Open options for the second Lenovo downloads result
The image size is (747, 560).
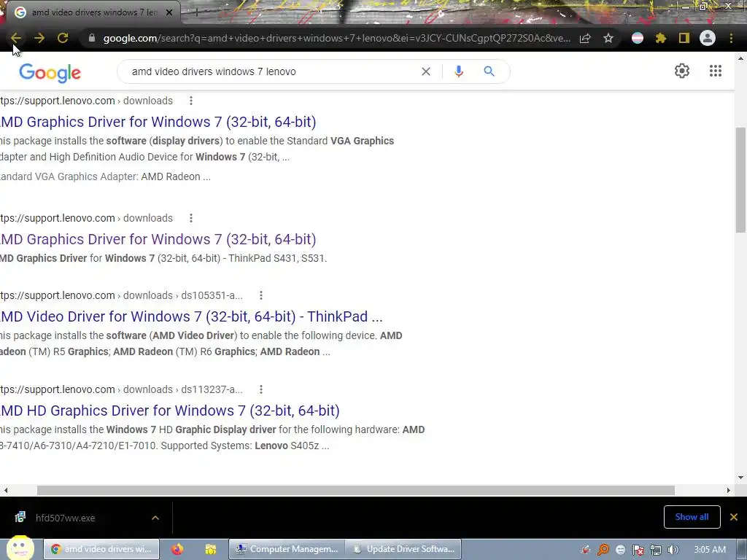pos(191,218)
